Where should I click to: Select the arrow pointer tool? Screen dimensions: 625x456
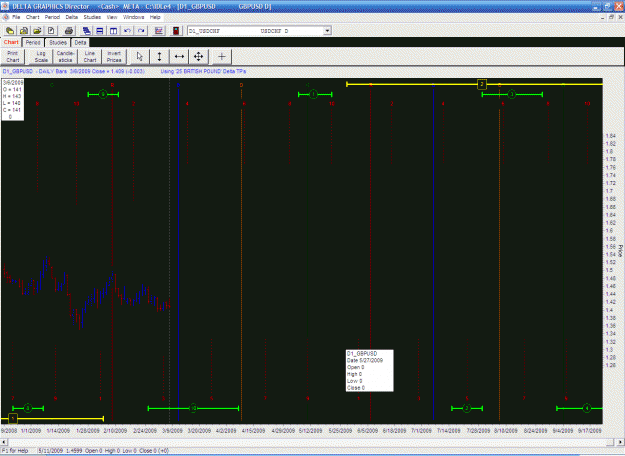(x=140, y=57)
